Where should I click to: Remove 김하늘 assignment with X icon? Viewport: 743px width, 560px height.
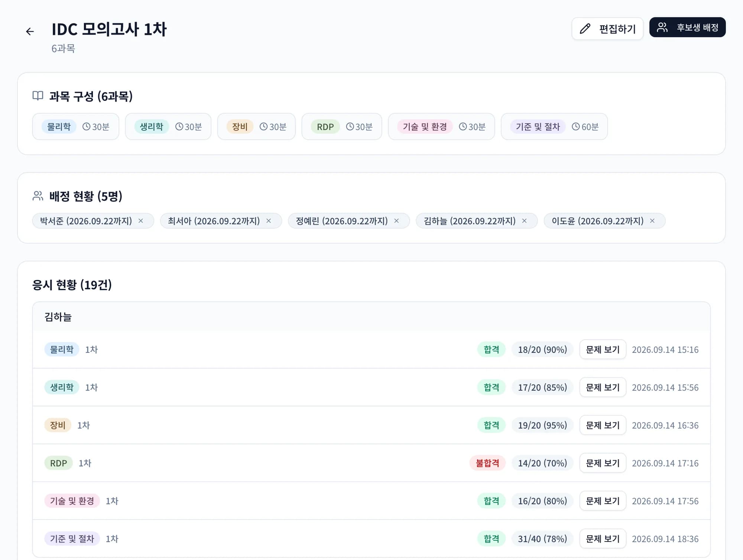[524, 221]
